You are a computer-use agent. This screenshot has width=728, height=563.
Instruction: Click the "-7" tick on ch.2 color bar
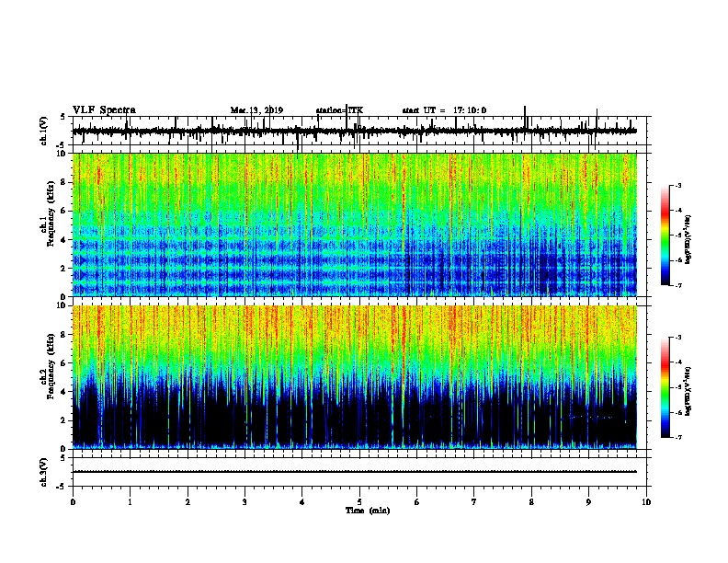point(677,438)
